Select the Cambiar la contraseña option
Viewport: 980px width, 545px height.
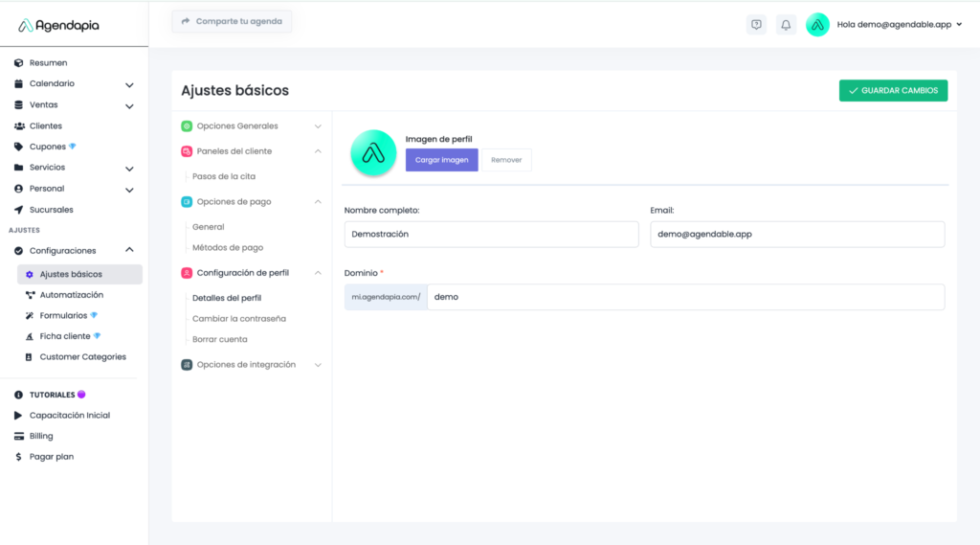(238, 319)
